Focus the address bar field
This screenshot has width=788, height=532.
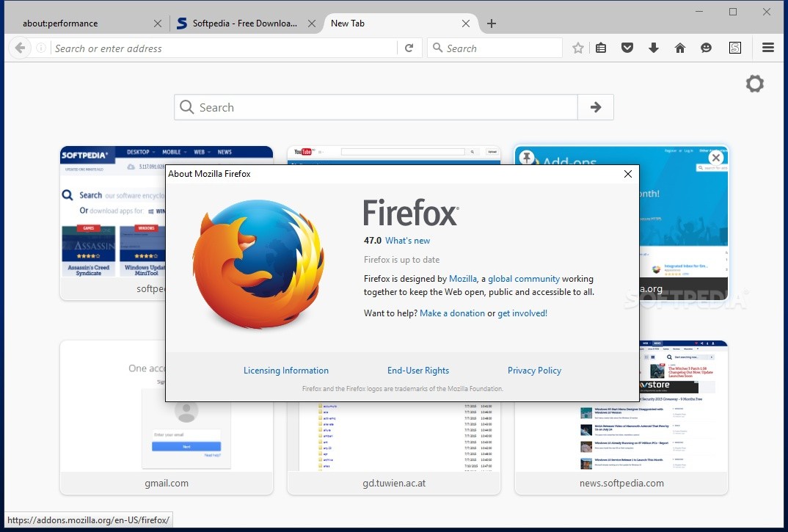point(224,48)
